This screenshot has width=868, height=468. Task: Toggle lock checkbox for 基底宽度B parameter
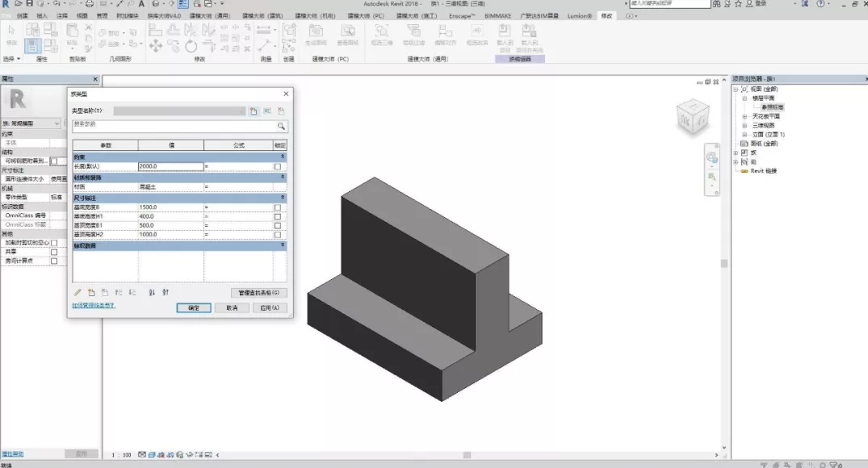278,207
